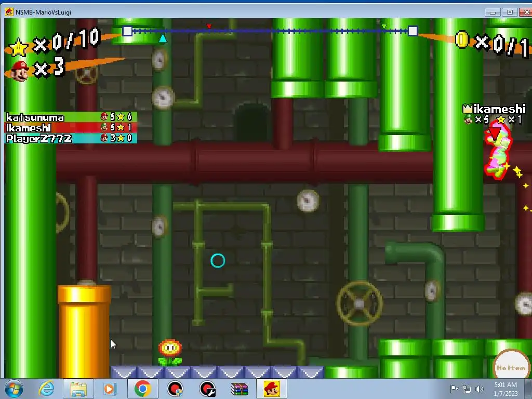
Task: Click the No Item reserve circle
Action: [511, 365]
